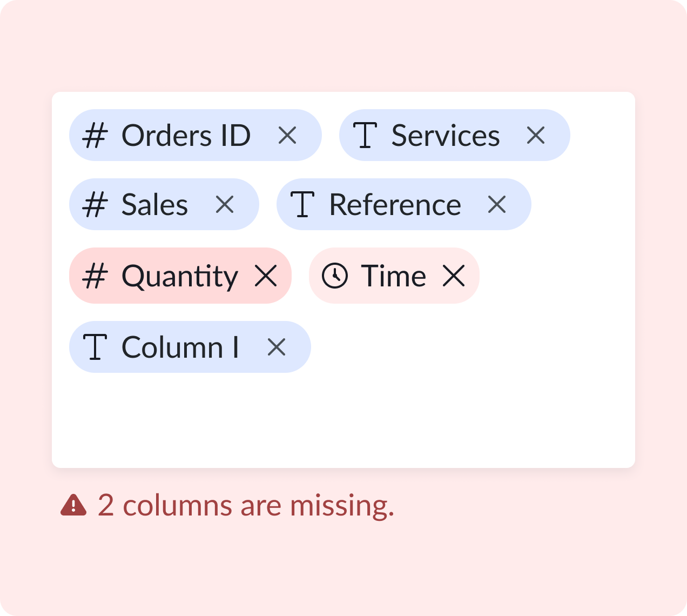Click the "2 columns are missing" error message
Viewport: 687px width, 616px height.
coord(246,505)
